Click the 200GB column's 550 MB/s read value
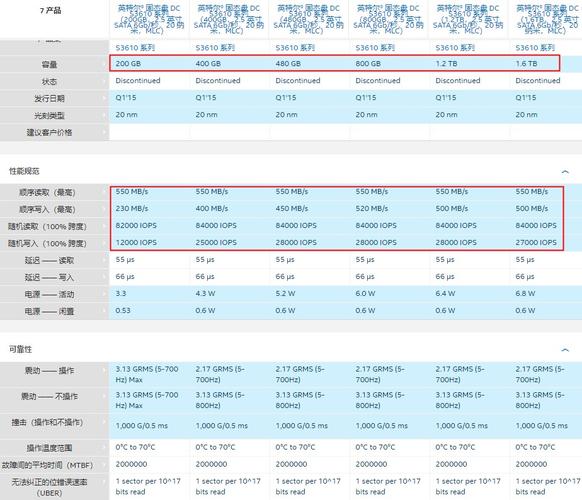The height and width of the screenshot is (500, 582). 132,192
